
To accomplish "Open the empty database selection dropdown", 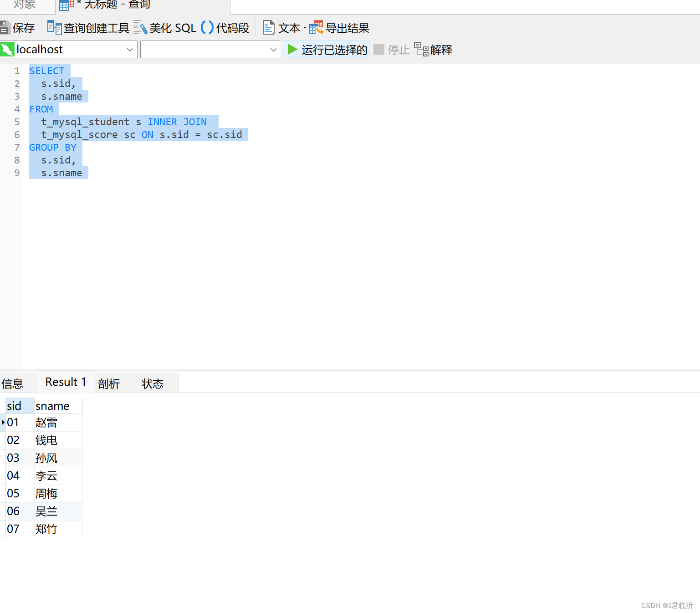I will [x=273, y=50].
